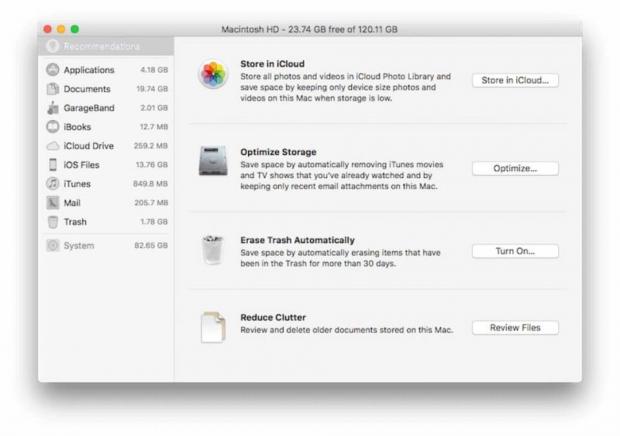Select the Documents folder icon
620x436 pixels.
coord(53,89)
